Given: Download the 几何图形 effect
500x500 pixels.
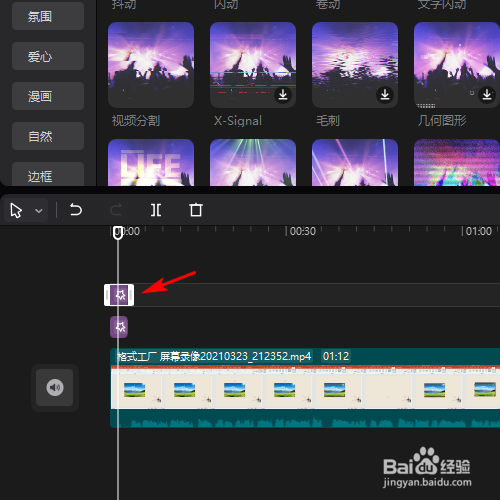Looking at the screenshot, I should point(487,95).
